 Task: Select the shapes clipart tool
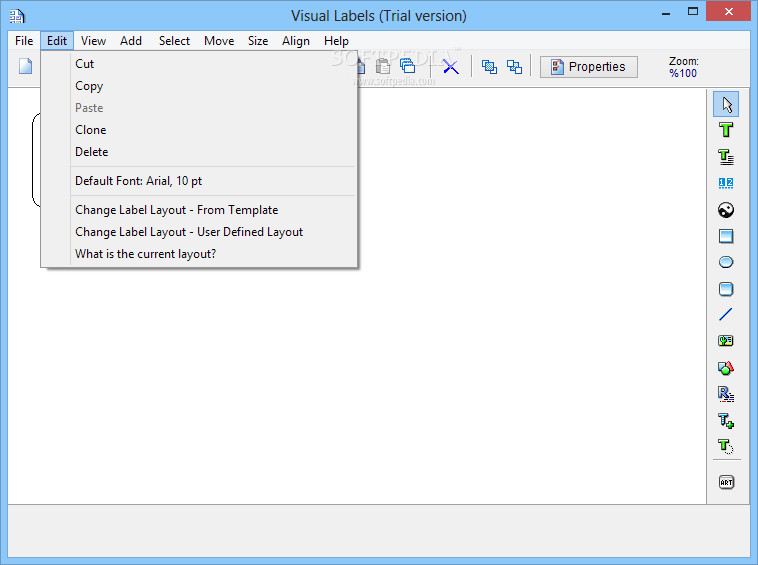click(726, 368)
